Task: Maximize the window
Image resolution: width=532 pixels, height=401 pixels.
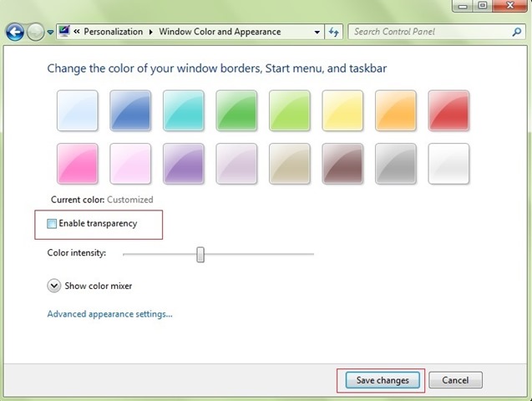Action: pos(483,6)
